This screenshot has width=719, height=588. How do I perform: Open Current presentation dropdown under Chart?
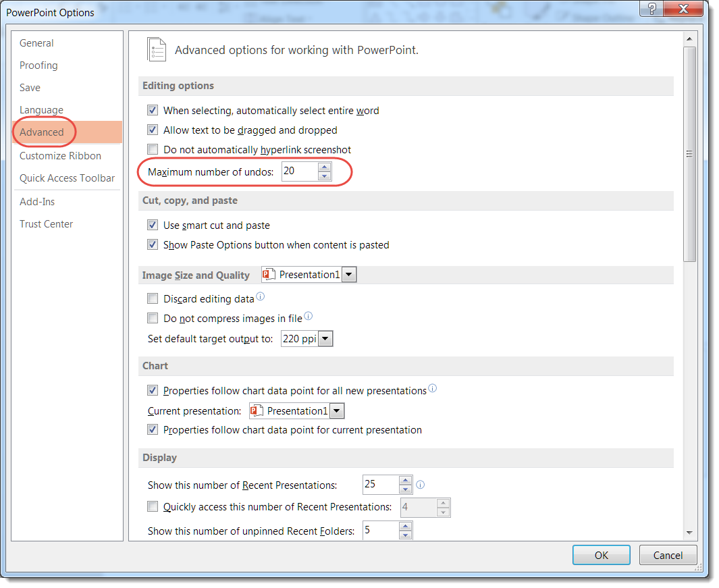pyautogui.click(x=337, y=411)
